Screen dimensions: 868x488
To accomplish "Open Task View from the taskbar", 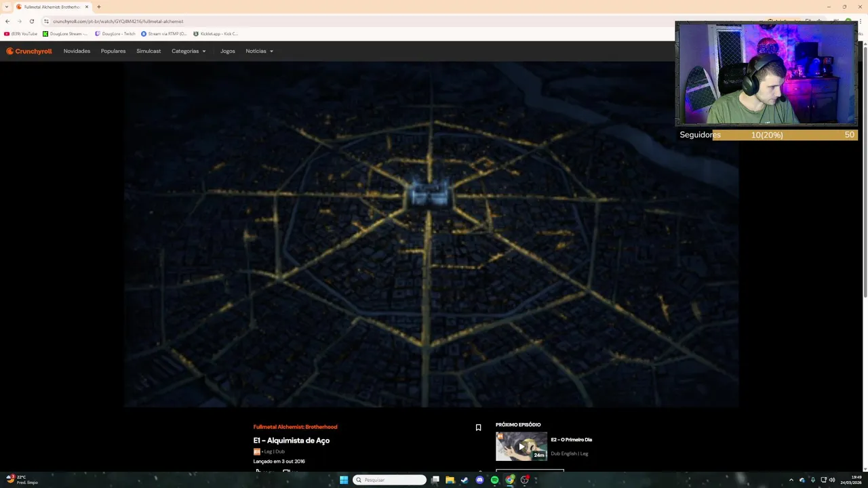I will 435,480.
